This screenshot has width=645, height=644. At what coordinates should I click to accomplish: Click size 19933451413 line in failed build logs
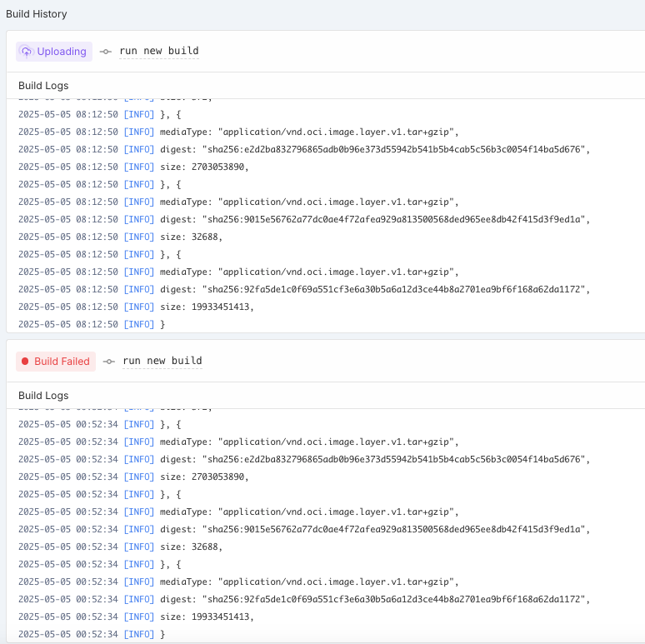(x=207, y=617)
